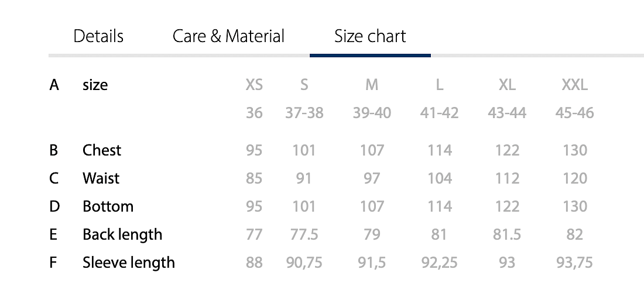Screen dimensions: 644x304
Task: Click the size row label
Action: click(95, 85)
